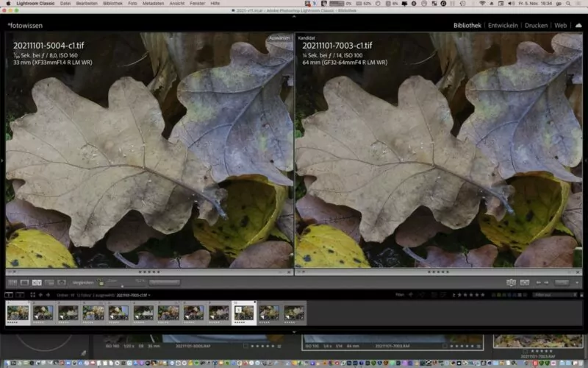The image size is (588, 368).
Task: Open the Hilfe menu
Action: (215, 4)
